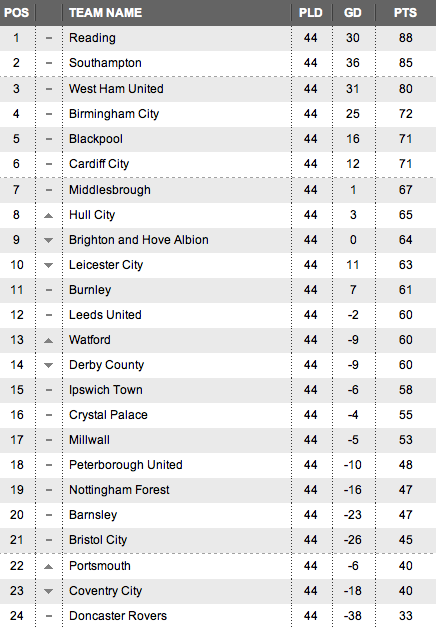Viewport: 436px width, 628px height.
Task: Open the Nottingham Forest team entry
Action: tap(119, 490)
